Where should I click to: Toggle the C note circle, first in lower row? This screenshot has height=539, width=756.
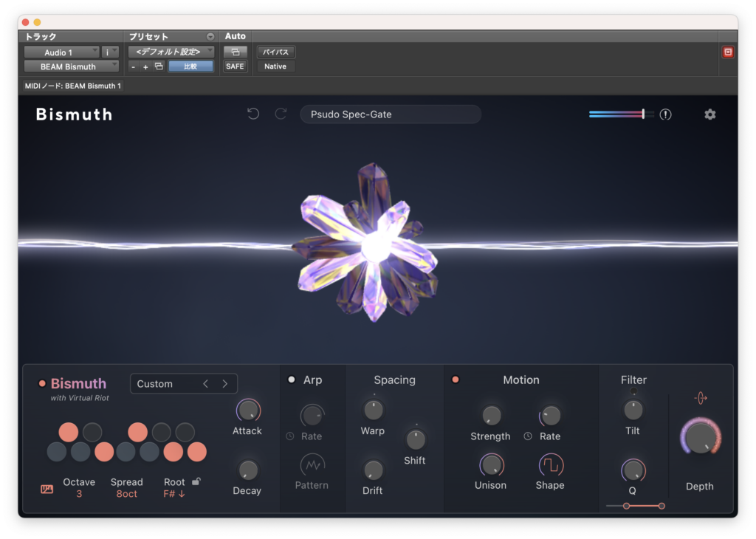coord(57,452)
